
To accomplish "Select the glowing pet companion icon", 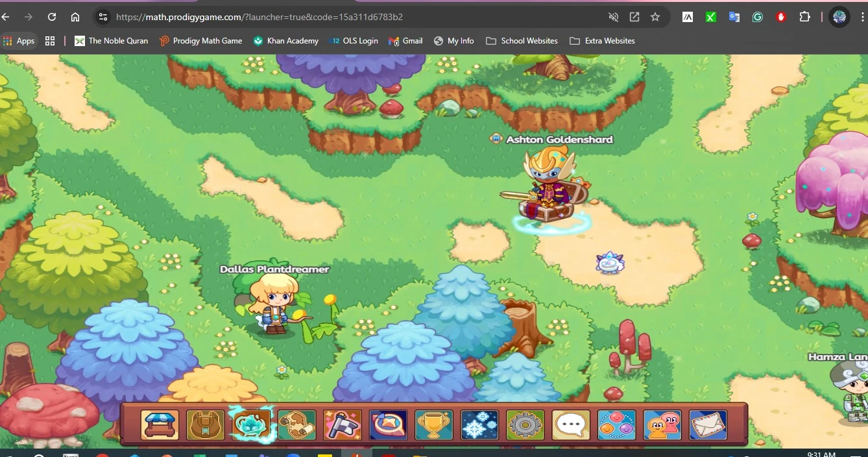I will click(251, 425).
